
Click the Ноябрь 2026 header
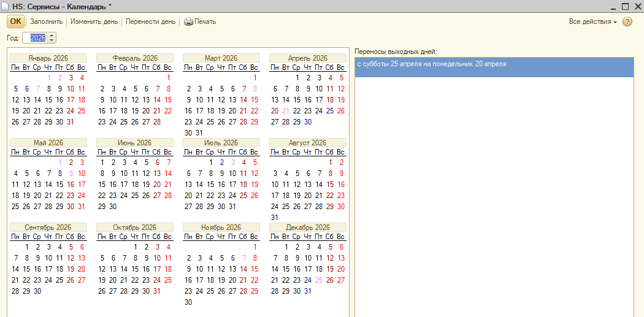[221, 227]
